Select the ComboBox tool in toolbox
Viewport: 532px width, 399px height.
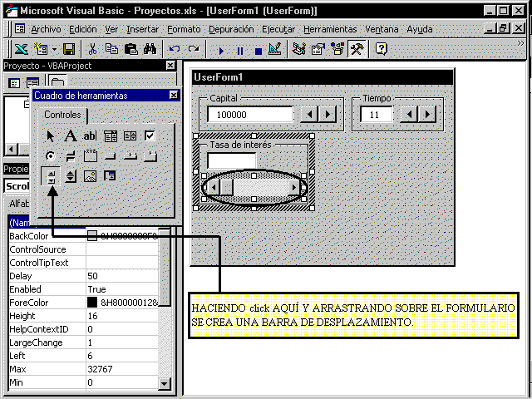click(111, 136)
